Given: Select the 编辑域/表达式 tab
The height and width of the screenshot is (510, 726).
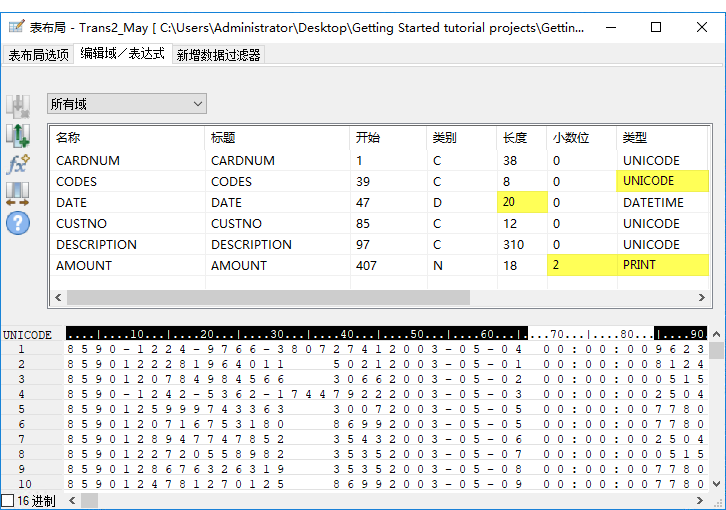Looking at the screenshot, I should point(123,54).
